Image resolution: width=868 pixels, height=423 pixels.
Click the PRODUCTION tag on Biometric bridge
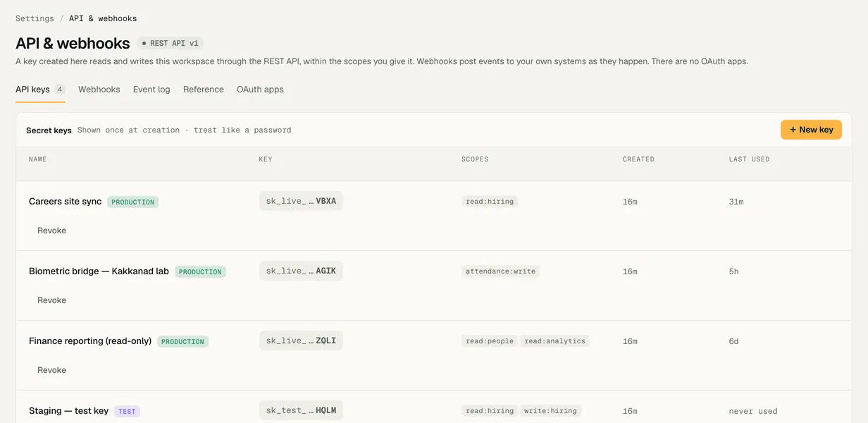pyautogui.click(x=200, y=272)
